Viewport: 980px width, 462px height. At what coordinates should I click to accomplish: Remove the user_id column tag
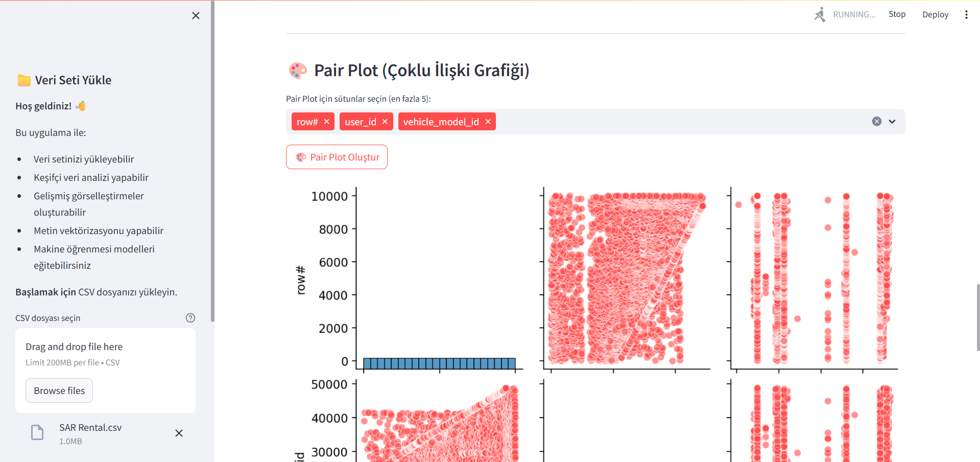tap(385, 121)
